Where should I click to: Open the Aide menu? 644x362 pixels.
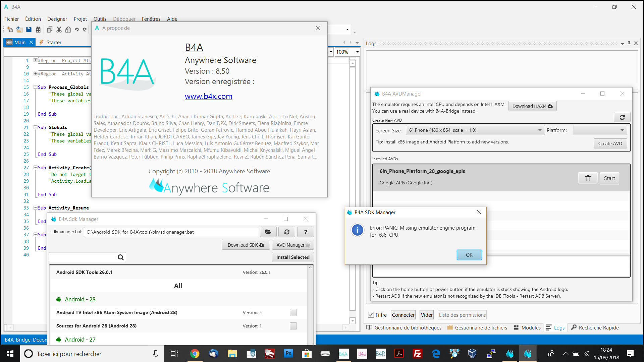point(172,19)
